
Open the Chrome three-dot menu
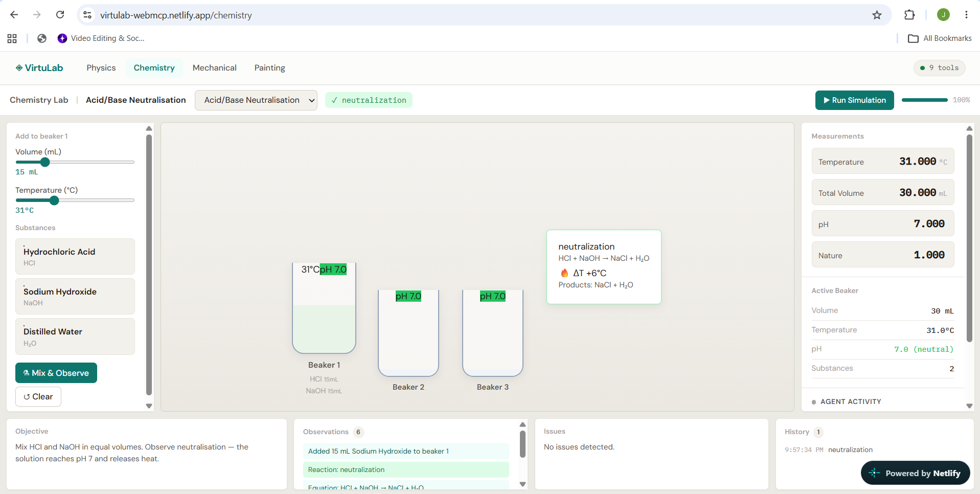point(966,15)
